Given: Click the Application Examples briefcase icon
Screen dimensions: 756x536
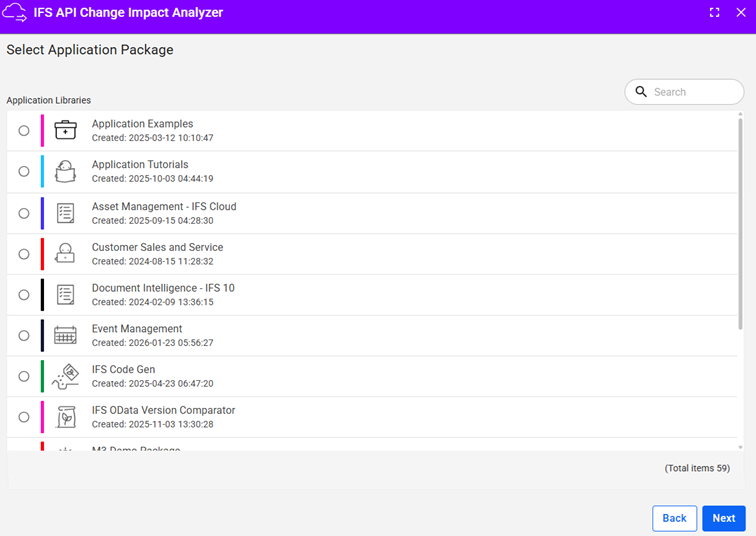Looking at the screenshot, I should [x=65, y=130].
